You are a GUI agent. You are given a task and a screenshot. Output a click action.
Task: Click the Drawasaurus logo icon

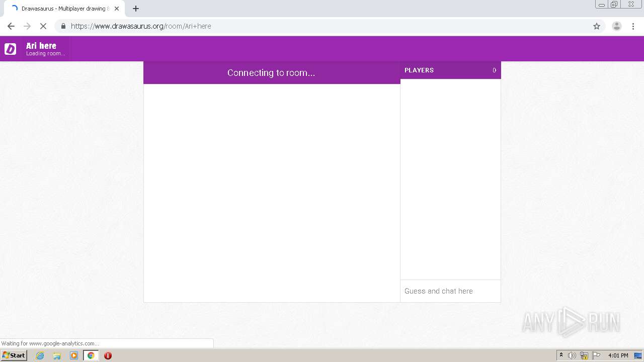pyautogui.click(x=10, y=49)
